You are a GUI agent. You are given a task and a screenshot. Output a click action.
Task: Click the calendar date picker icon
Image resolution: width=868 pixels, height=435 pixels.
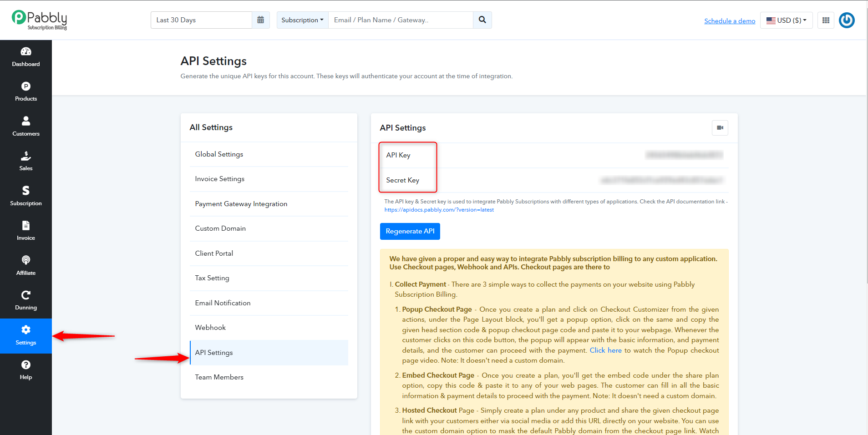coord(261,20)
